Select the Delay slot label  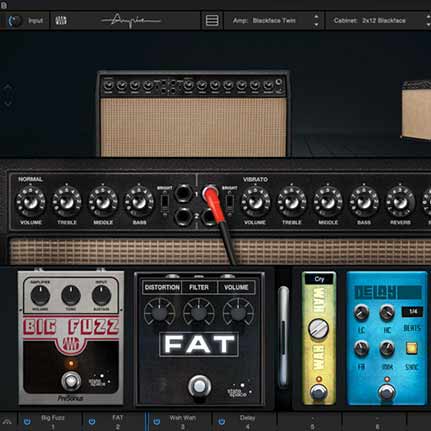coord(247,418)
